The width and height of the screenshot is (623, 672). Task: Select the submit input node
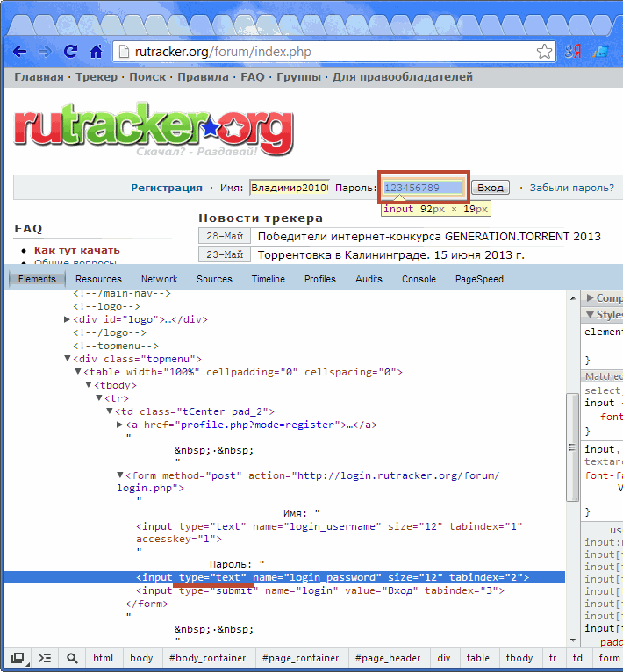tap(320, 590)
